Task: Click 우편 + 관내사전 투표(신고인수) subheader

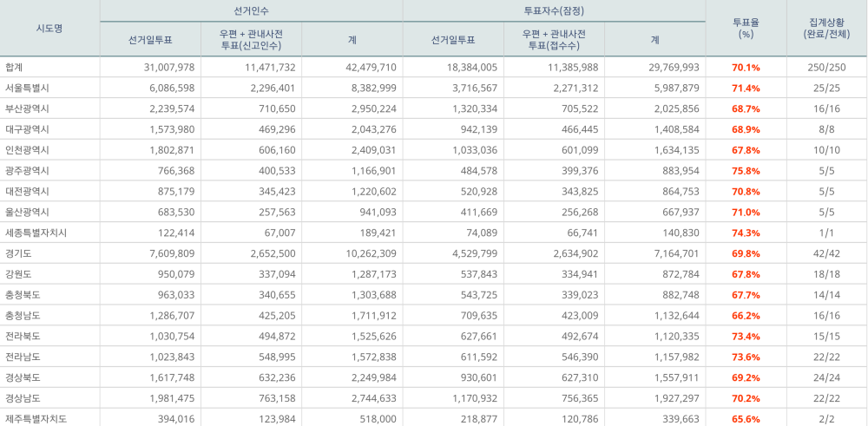Action: click(251, 39)
